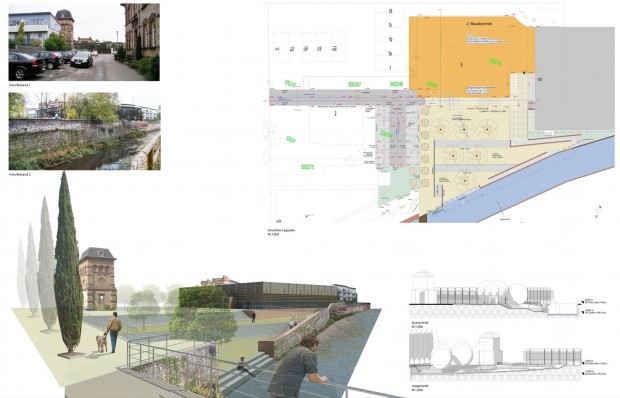Screen dimensions: 620x398
Task: Click the gray access road strip in plan
Action: [342, 97]
